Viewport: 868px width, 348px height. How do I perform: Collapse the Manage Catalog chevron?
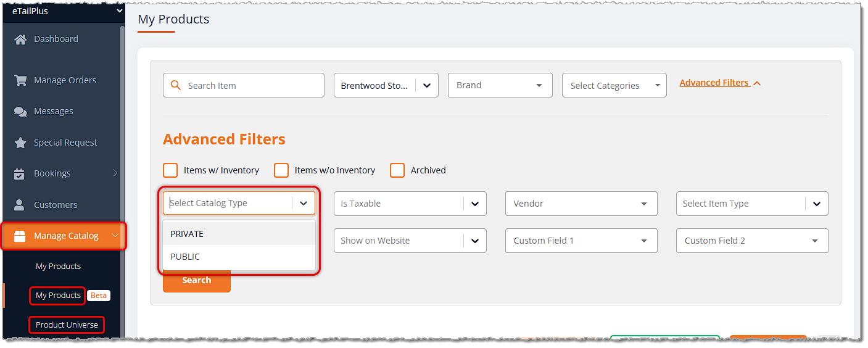pos(115,235)
